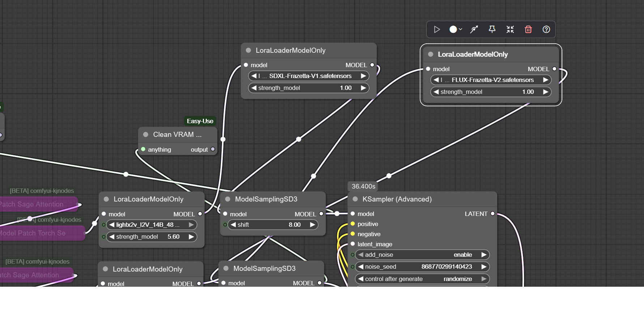This screenshot has height=312, width=644.
Task: Click the output socket on Clean VRAM node
Action: click(x=213, y=149)
